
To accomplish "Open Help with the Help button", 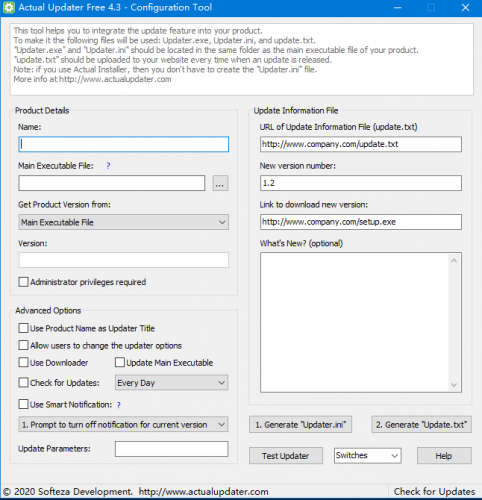I will (444, 456).
